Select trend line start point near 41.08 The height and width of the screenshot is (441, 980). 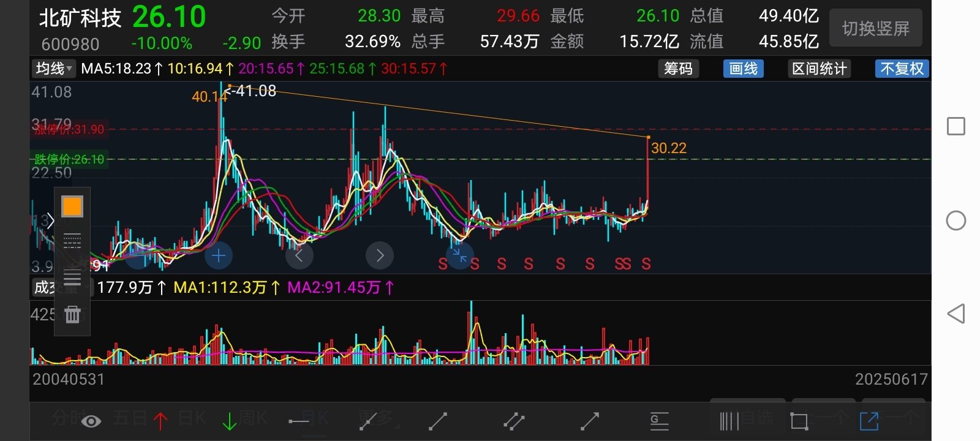tap(229, 86)
